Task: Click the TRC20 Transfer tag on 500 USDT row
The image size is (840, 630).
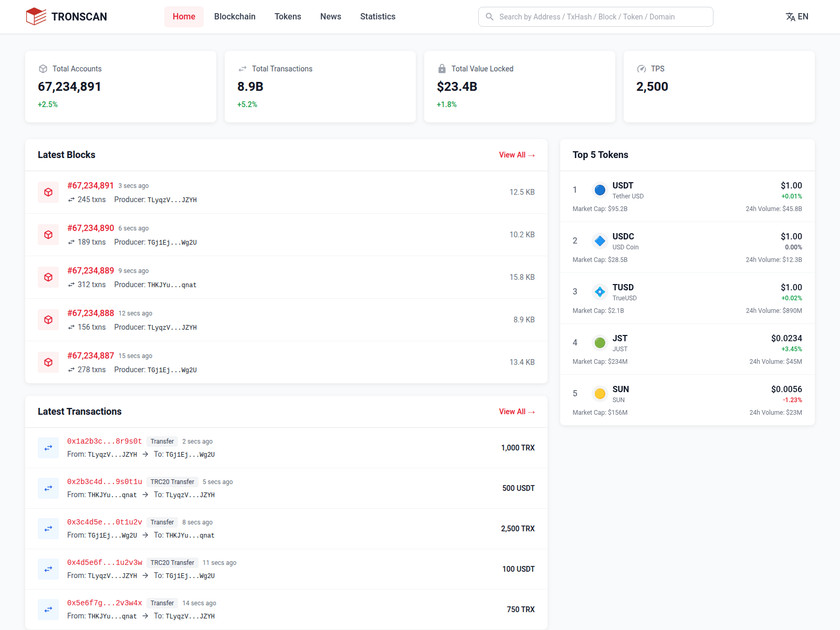Action: point(172,482)
